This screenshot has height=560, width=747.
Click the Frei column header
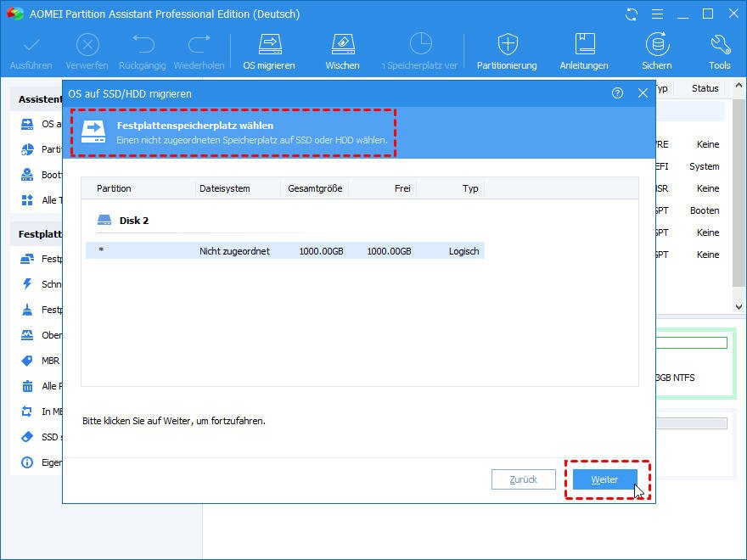point(402,188)
